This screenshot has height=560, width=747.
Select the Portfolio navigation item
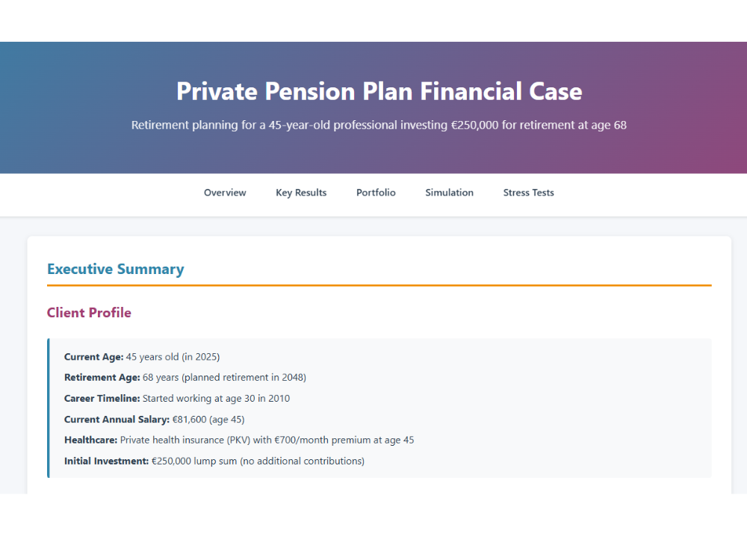point(376,193)
